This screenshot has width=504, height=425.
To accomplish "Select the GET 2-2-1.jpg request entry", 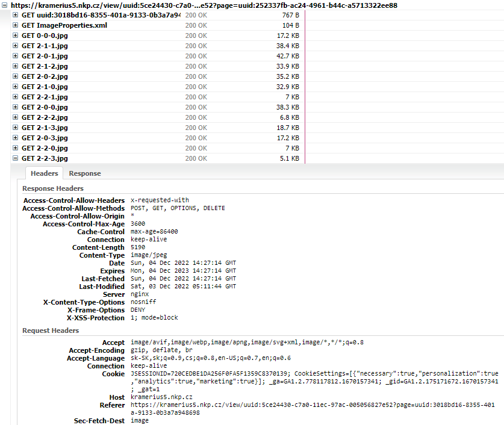I will (45, 97).
